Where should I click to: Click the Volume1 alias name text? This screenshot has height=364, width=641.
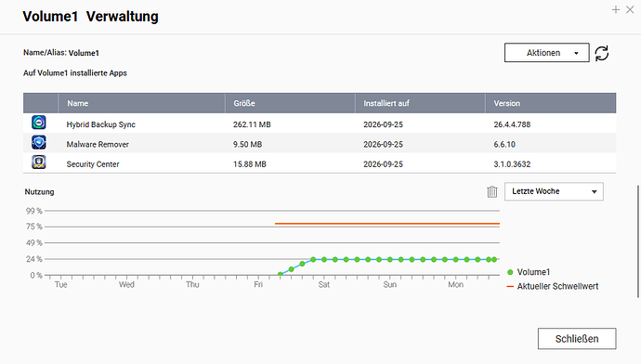click(x=84, y=53)
